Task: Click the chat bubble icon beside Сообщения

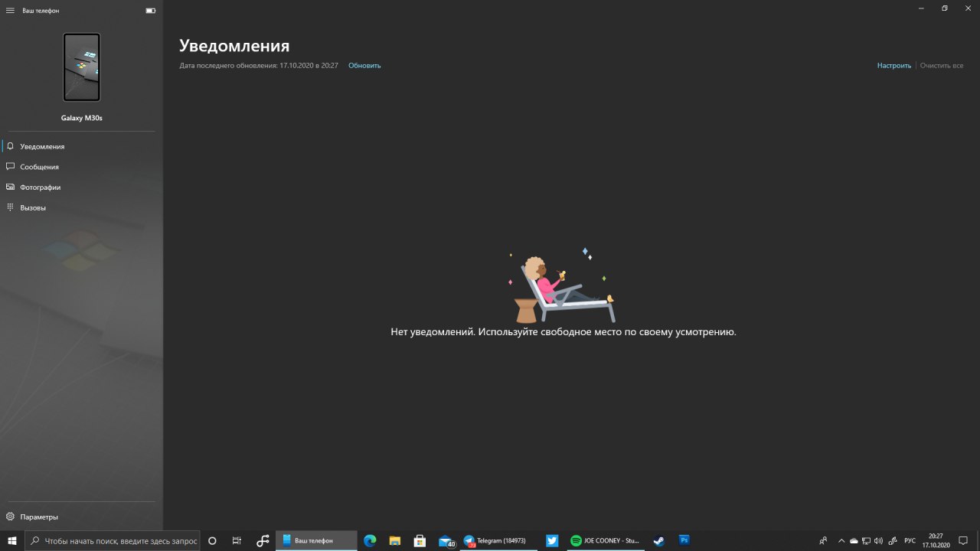Action: 10,167
